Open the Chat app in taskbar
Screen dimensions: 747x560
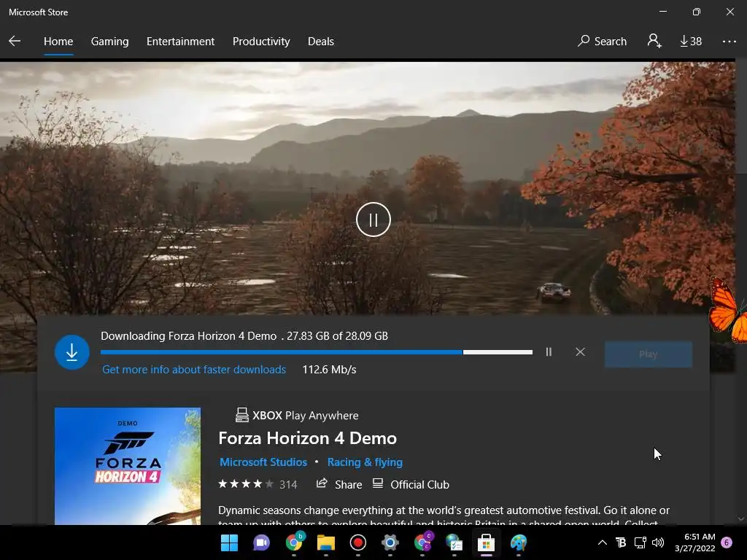pyautogui.click(x=261, y=542)
